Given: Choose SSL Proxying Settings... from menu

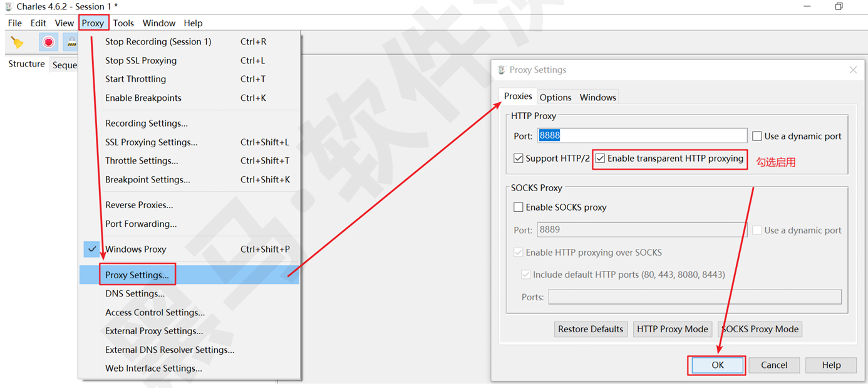Looking at the screenshot, I should point(151,142).
